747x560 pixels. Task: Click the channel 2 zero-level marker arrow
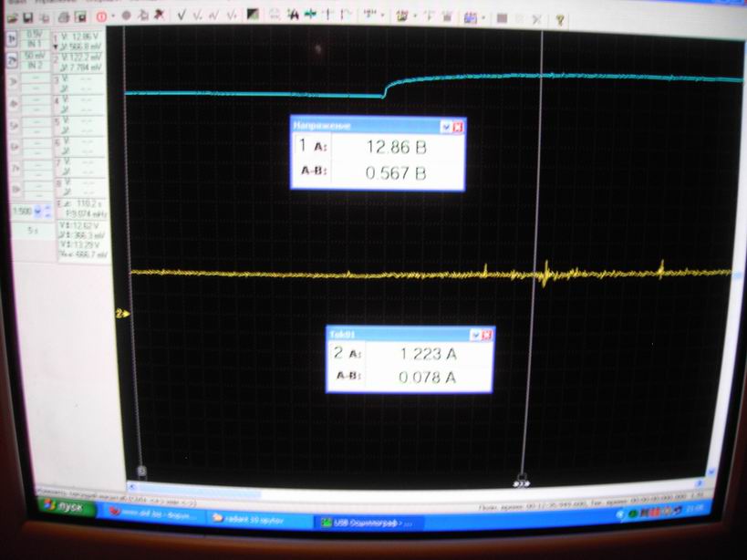click(122, 314)
